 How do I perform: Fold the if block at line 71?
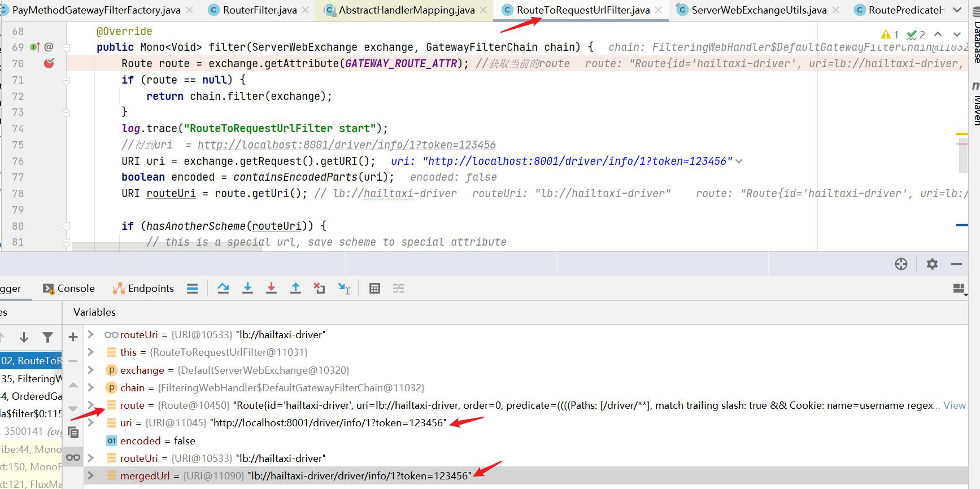click(66, 80)
